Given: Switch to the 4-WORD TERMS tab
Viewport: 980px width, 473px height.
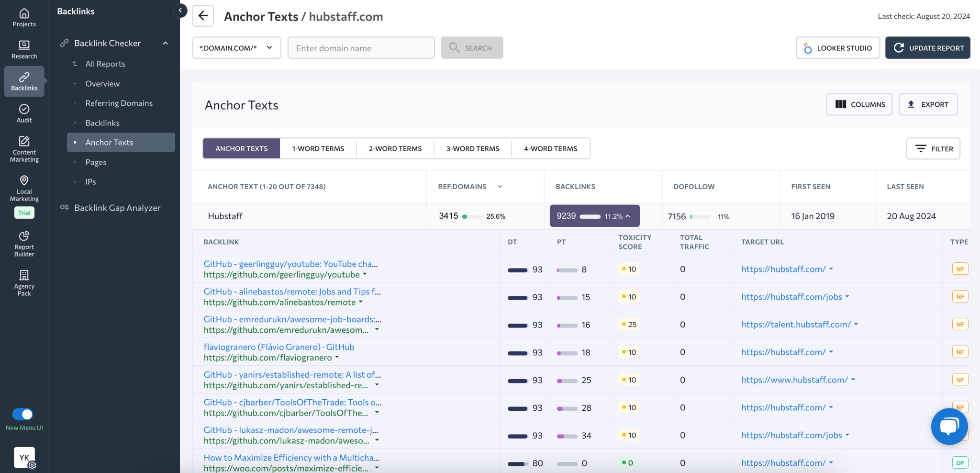Looking at the screenshot, I should click(550, 148).
